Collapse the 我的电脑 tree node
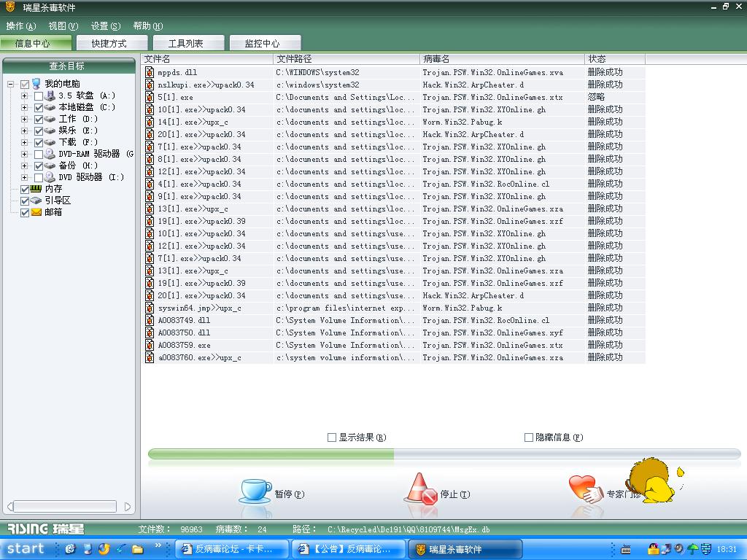This screenshot has width=747, height=560. point(11,84)
